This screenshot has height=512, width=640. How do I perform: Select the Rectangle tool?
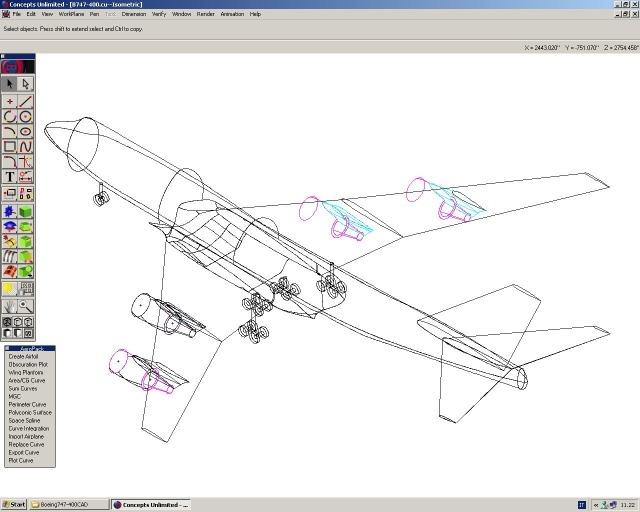coord(10,146)
